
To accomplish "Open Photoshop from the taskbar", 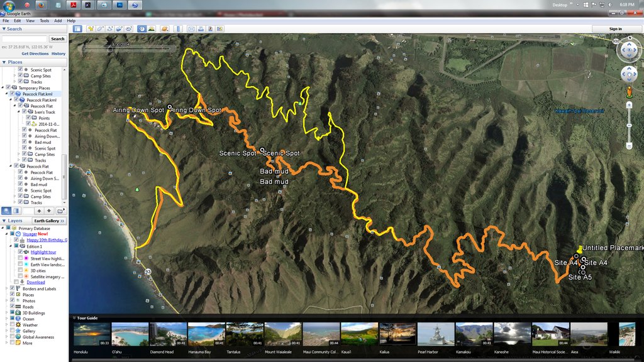I will pos(119,5).
